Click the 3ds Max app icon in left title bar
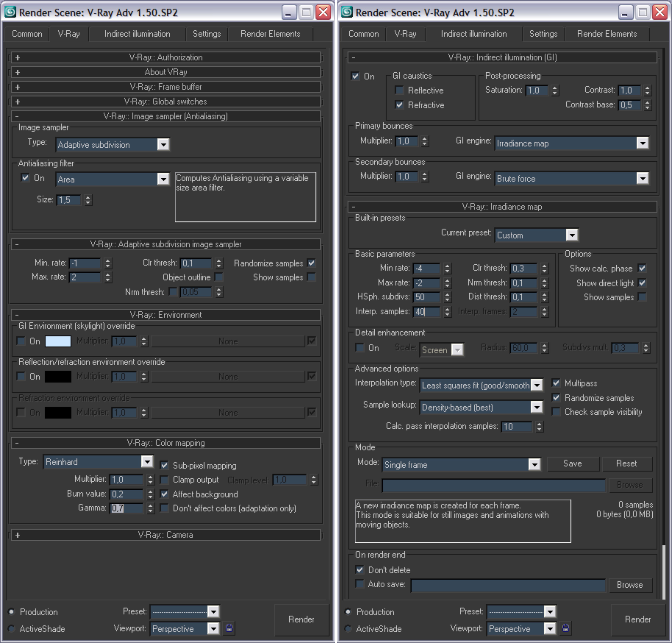 (10, 12)
